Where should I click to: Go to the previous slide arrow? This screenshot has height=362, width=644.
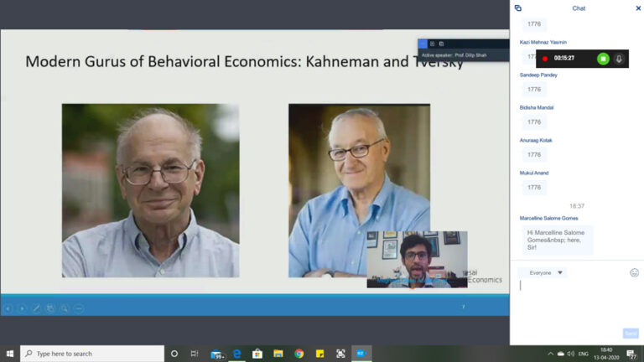click(8, 308)
